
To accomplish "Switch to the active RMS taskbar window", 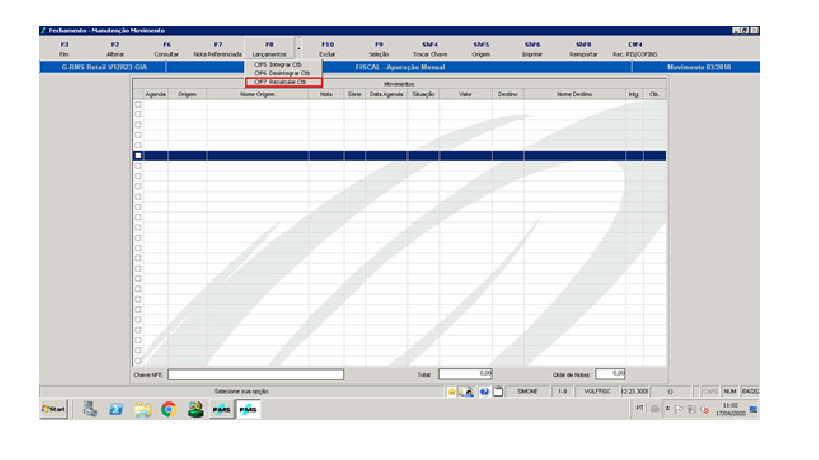I will click(x=248, y=410).
